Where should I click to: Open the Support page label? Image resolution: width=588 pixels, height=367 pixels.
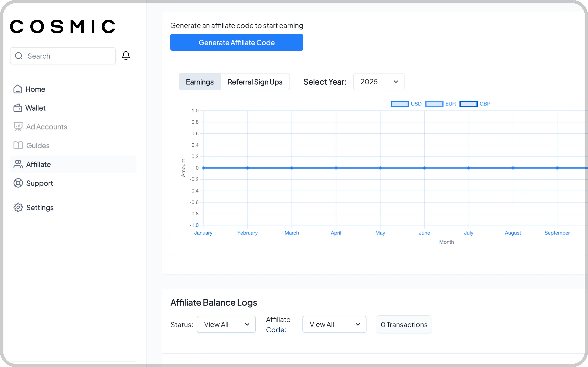tap(40, 183)
